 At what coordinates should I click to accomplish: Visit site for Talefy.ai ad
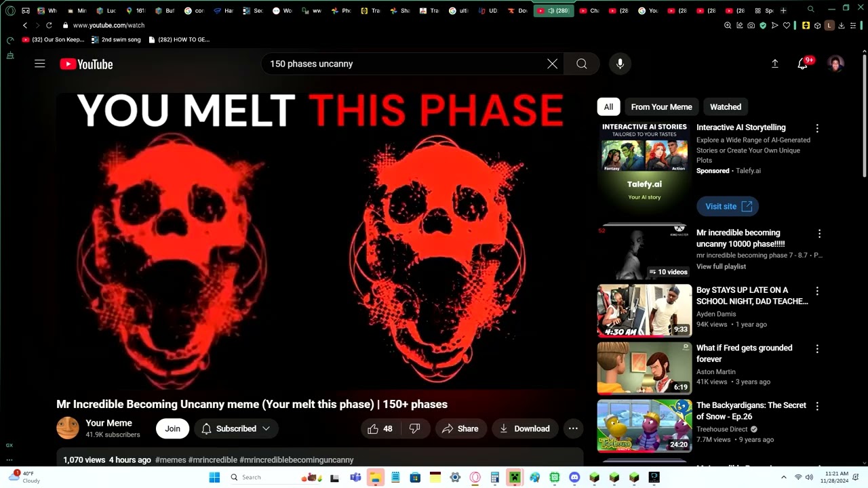coord(728,206)
